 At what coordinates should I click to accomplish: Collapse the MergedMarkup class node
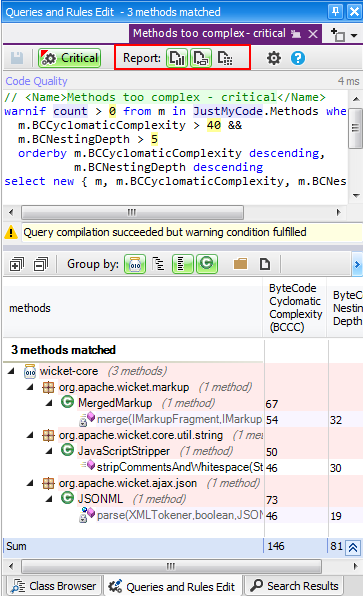point(49,403)
